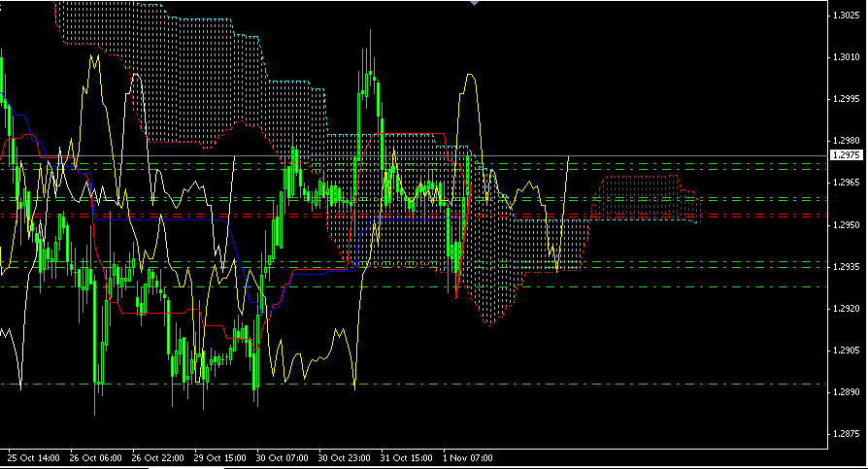Select the 1.2980 price scale value
Image resolution: width=868 pixels, height=469 pixels.
pos(847,141)
